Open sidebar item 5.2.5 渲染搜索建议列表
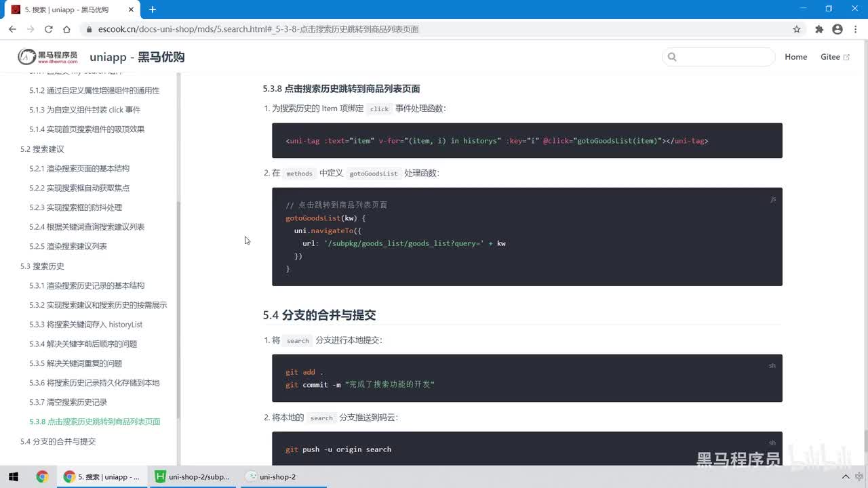868x488 pixels. point(68,246)
